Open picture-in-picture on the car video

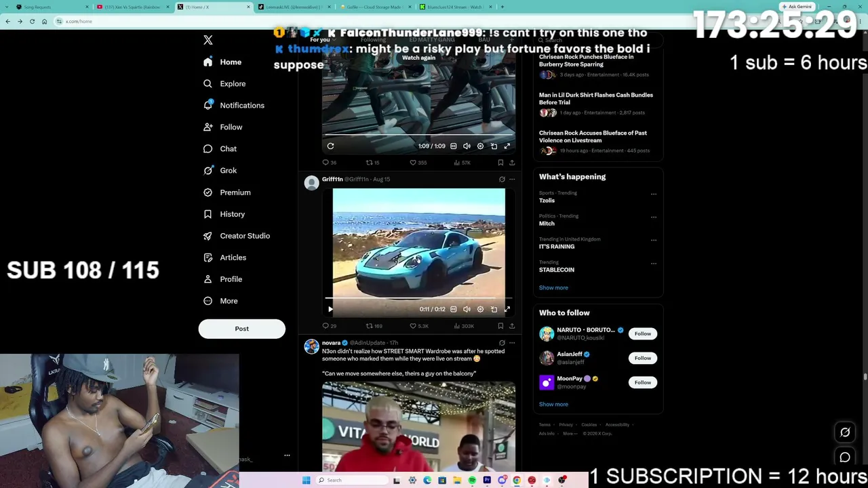tap(494, 309)
